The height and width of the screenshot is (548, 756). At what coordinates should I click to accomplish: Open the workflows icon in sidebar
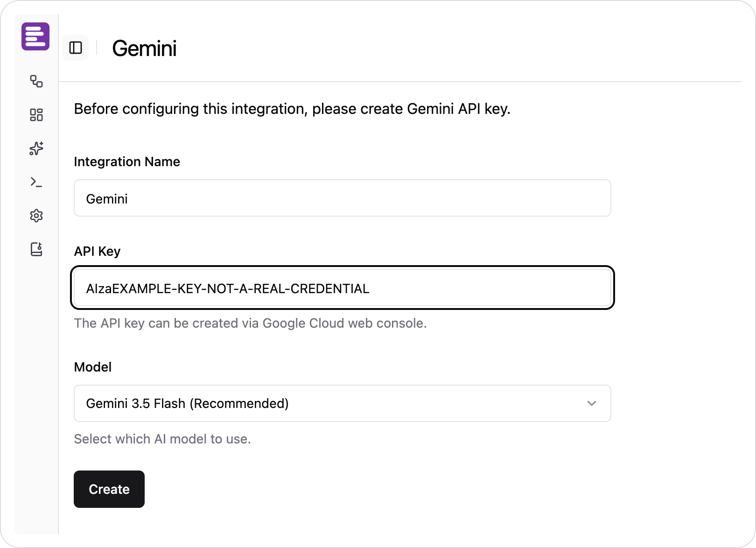point(36,81)
